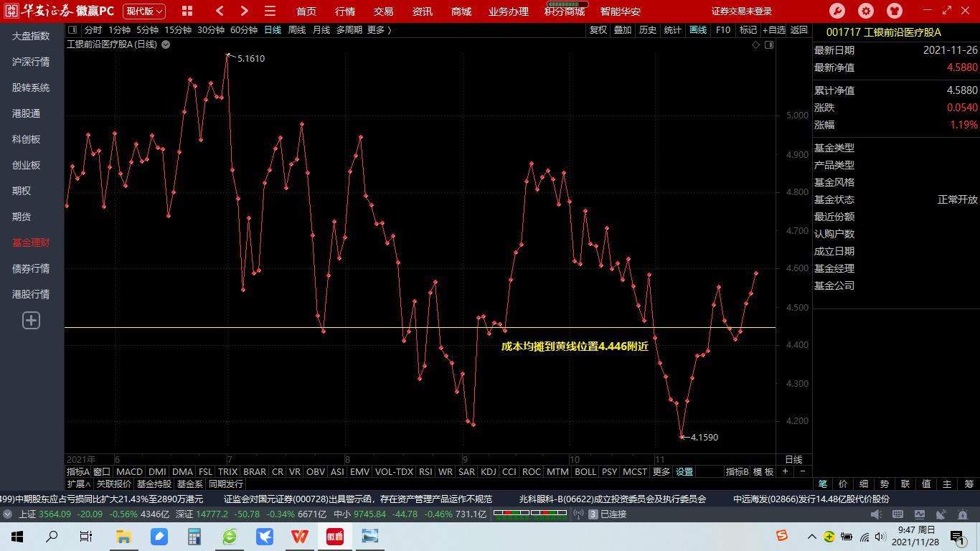Open the status bar keyboard icon
Screen dimensions: 980x551
coord(897,514)
